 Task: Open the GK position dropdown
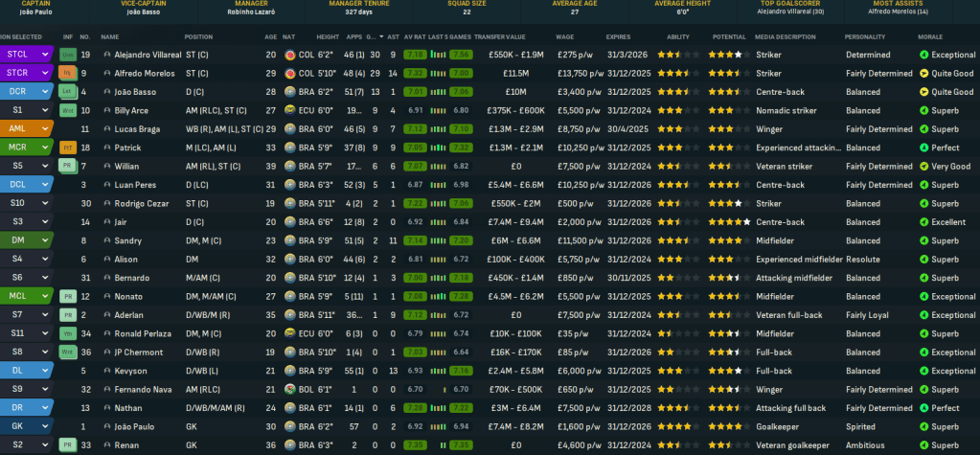[x=44, y=426]
